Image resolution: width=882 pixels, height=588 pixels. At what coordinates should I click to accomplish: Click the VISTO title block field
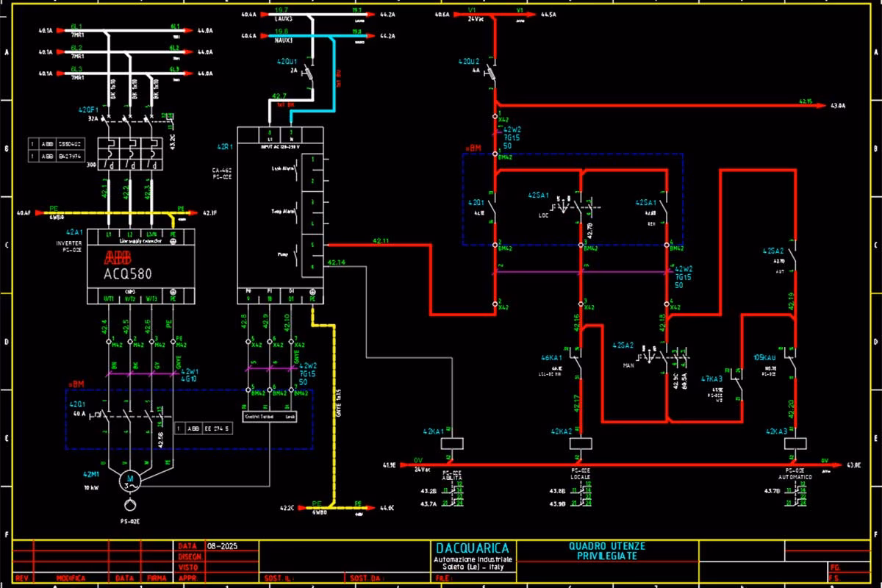(x=188, y=567)
